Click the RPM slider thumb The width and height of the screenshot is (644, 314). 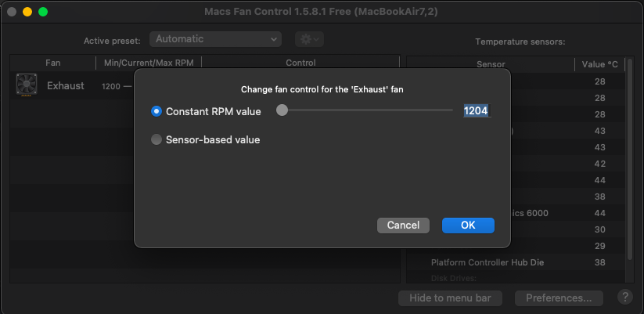pos(282,110)
